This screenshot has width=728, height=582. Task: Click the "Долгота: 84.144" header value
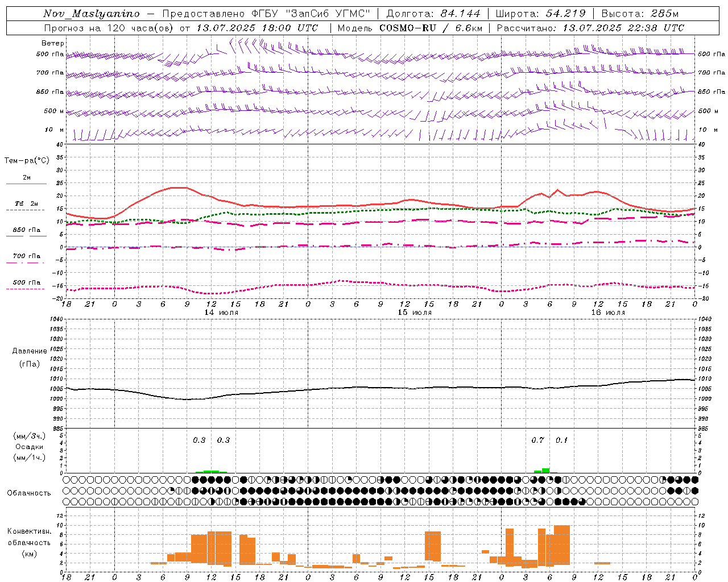click(x=433, y=14)
